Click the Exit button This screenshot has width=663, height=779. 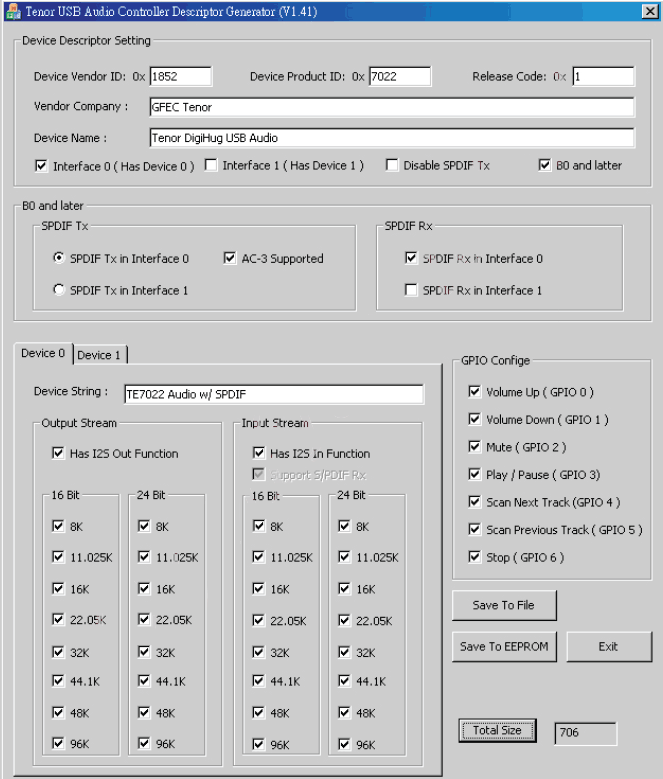609,646
